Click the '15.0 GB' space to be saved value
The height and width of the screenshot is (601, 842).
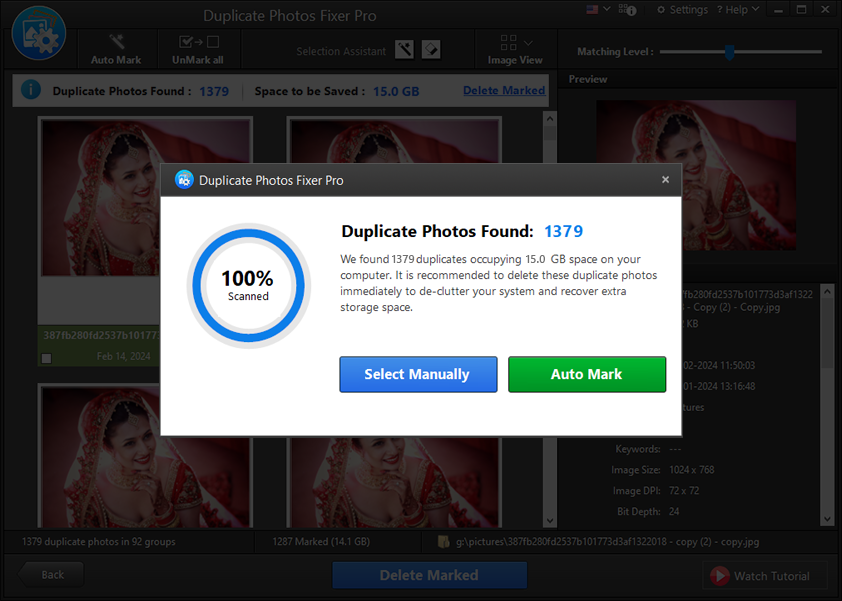click(396, 91)
